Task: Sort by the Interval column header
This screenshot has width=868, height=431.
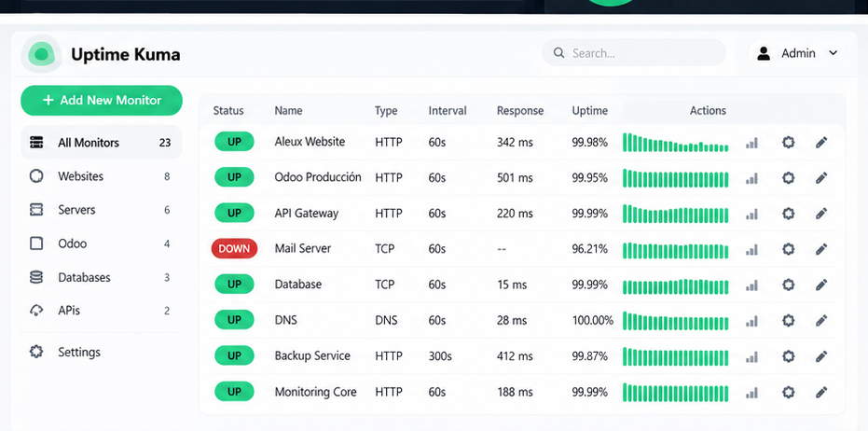Action: 448,110
